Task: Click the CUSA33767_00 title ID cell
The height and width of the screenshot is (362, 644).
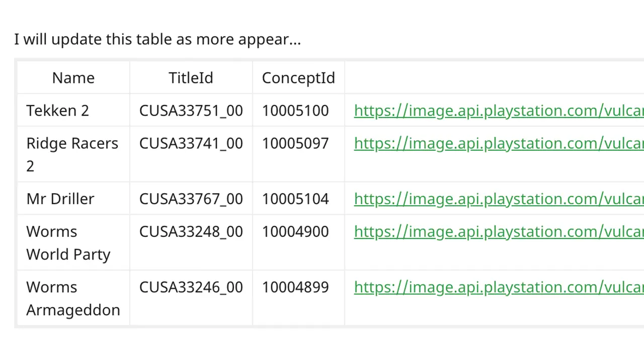Action: (x=191, y=199)
